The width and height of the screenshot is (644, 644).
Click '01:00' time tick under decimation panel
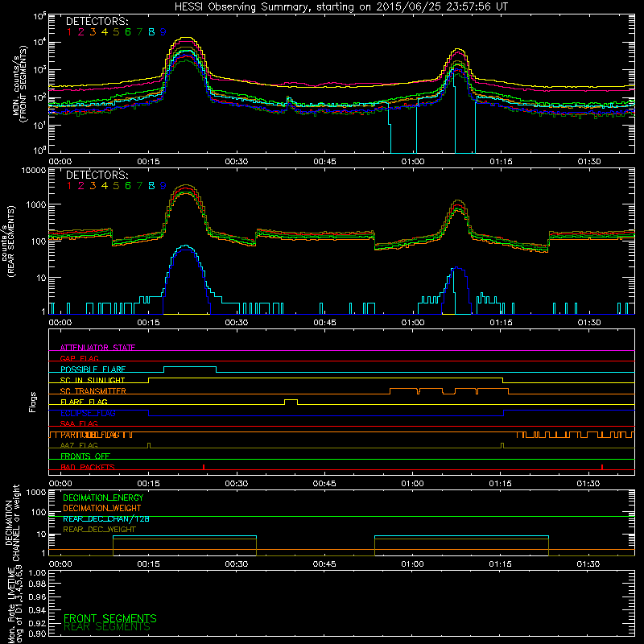click(x=412, y=564)
